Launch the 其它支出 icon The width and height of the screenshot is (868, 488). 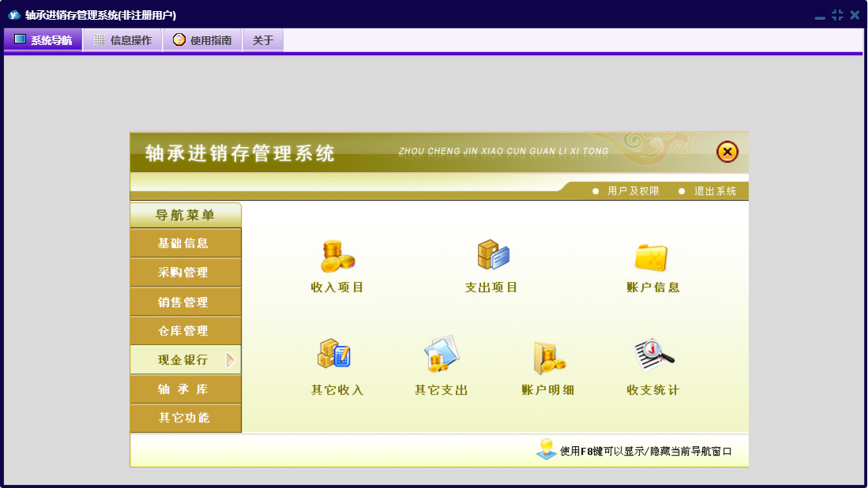[441, 355]
